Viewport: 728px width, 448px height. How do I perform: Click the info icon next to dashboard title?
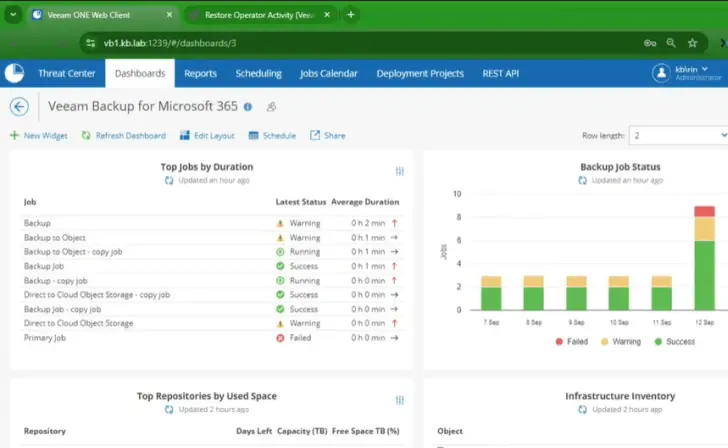click(x=248, y=107)
